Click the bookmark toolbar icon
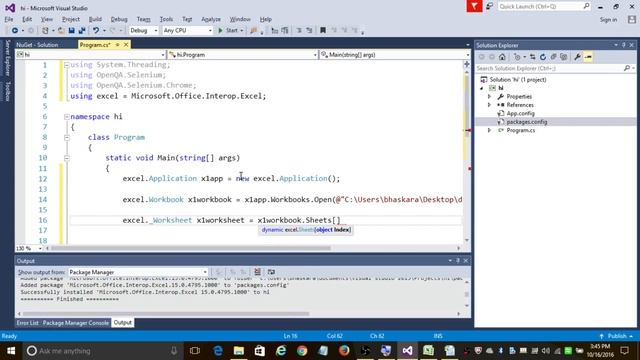The image size is (640, 360). pos(323,31)
